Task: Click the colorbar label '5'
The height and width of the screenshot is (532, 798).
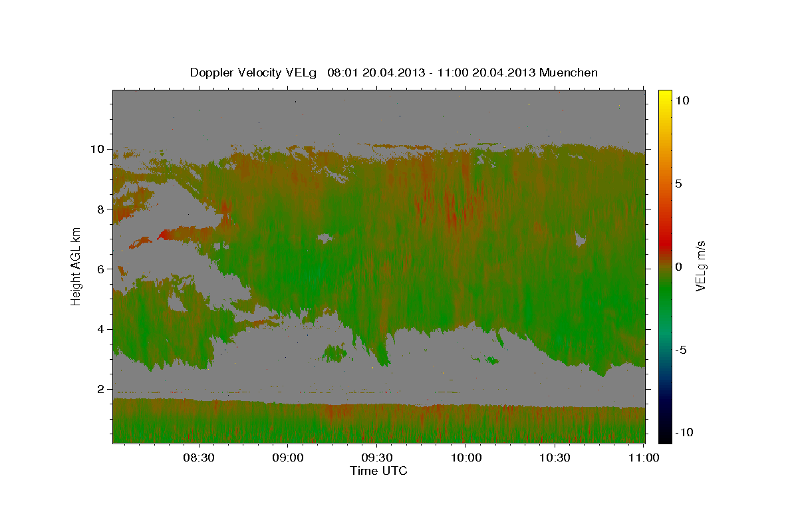Action: 679,184
